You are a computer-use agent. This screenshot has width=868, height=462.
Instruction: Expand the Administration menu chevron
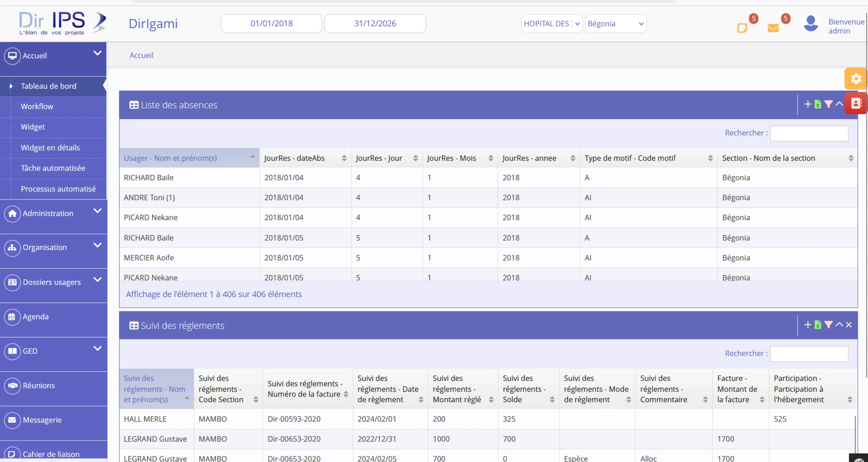click(x=97, y=211)
